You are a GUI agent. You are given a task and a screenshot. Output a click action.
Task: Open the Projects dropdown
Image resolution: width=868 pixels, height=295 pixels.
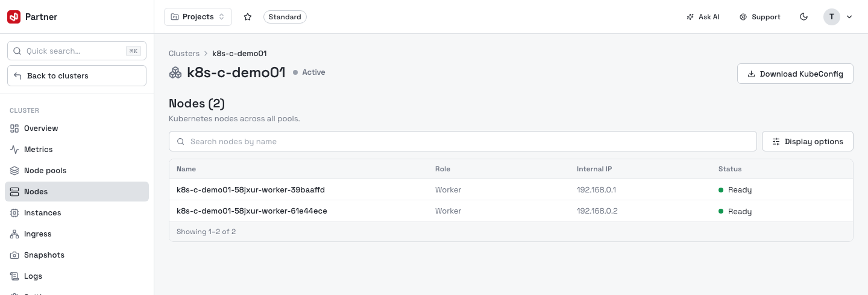[x=198, y=17]
